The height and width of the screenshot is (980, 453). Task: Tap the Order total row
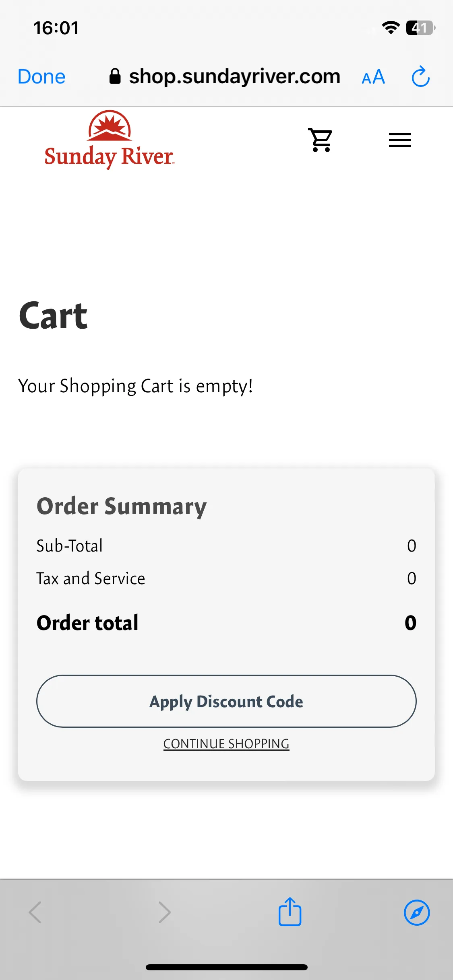coord(226,623)
